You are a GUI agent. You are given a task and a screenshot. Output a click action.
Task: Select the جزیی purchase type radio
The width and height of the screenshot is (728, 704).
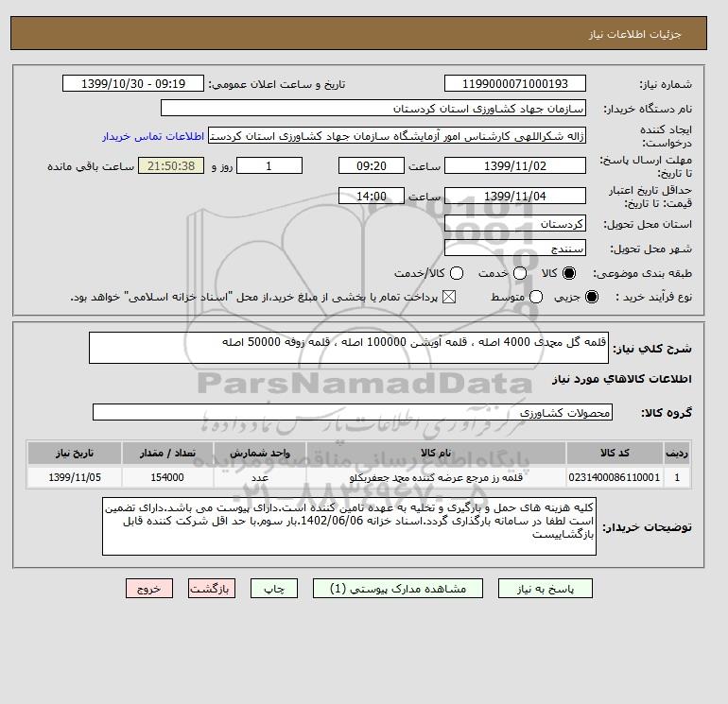pyautogui.click(x=592, y=297)
